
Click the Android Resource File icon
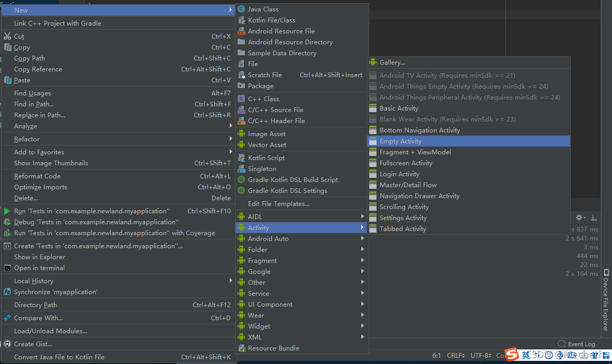[x=242, y=31]
